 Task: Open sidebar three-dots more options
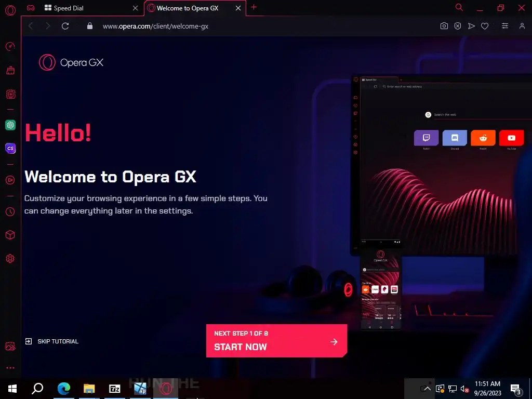click(10, 368)
